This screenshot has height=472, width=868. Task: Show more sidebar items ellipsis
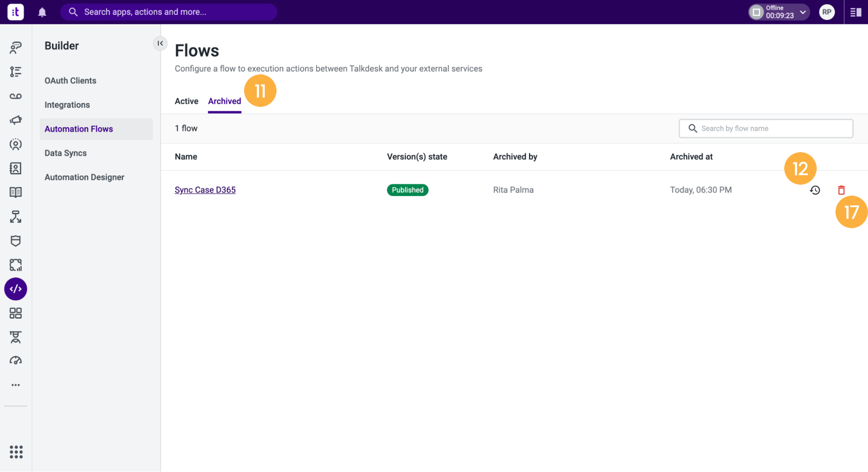pos(16,385)
